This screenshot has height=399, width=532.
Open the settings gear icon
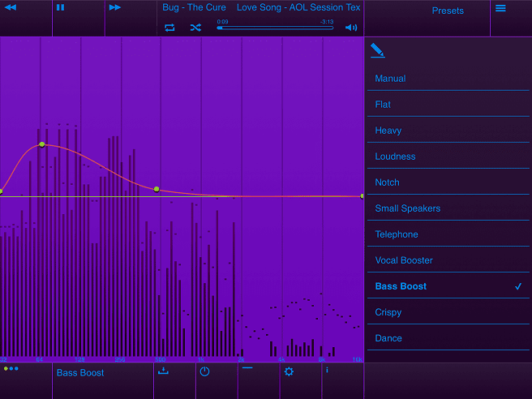(289, 371)
